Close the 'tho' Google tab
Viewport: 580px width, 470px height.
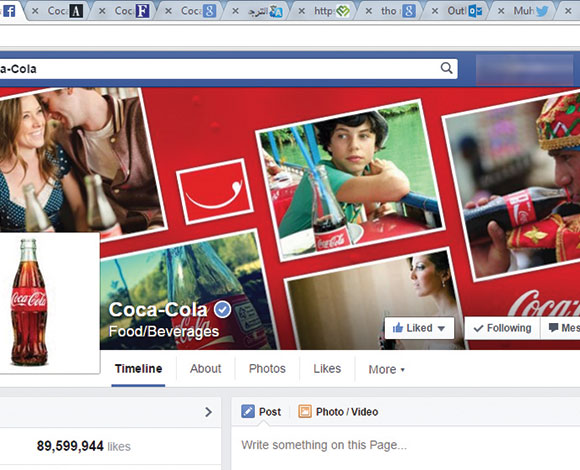(368, 11)
